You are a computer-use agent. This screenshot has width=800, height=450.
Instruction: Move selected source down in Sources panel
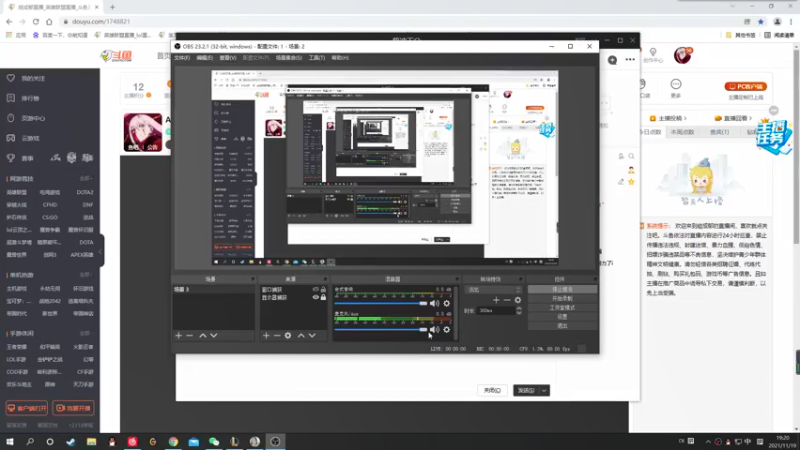[312, 335]
